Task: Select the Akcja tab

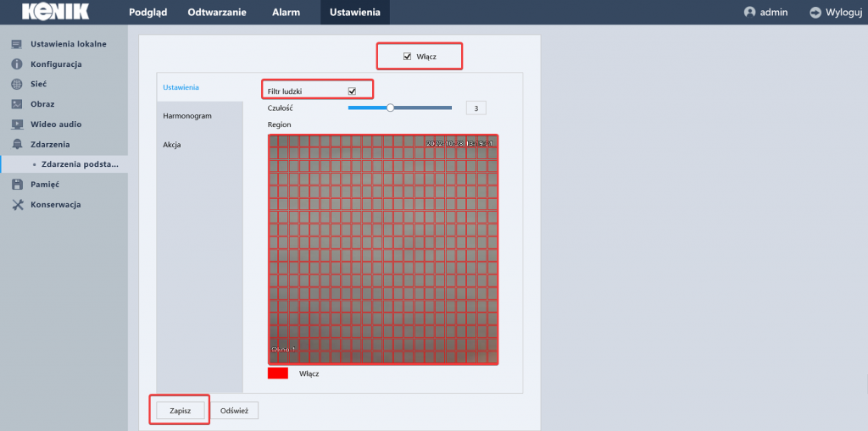Action: (x=172, y=144)
